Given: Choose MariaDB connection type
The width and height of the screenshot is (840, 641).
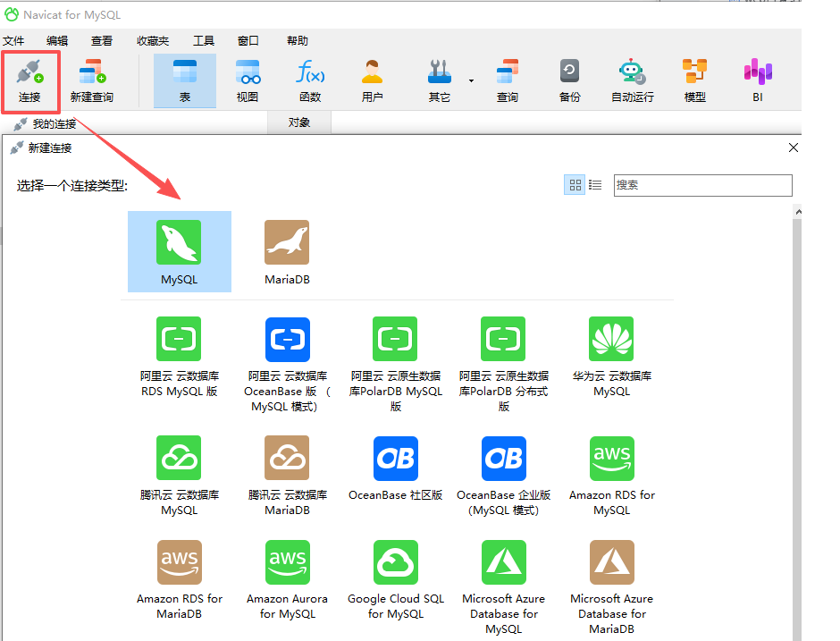Looking at the screenshot, I should 287,252.
